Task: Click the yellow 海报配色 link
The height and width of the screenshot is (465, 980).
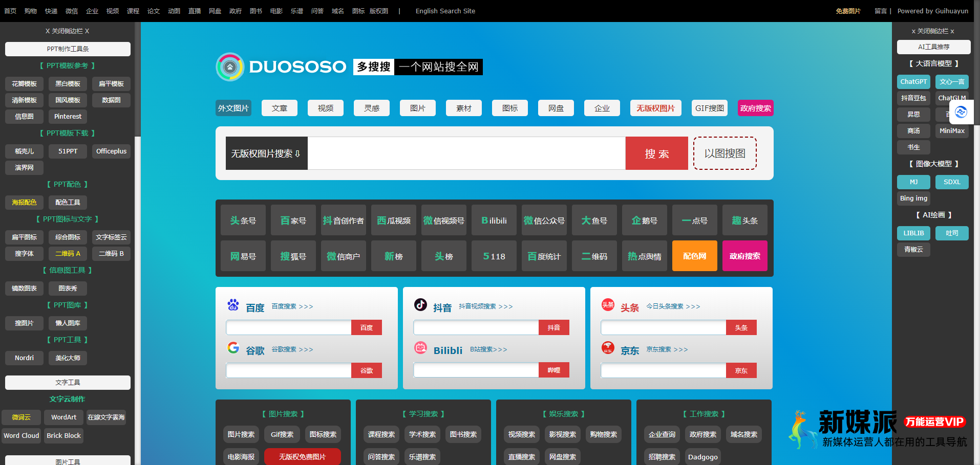Action: (24, 202)
